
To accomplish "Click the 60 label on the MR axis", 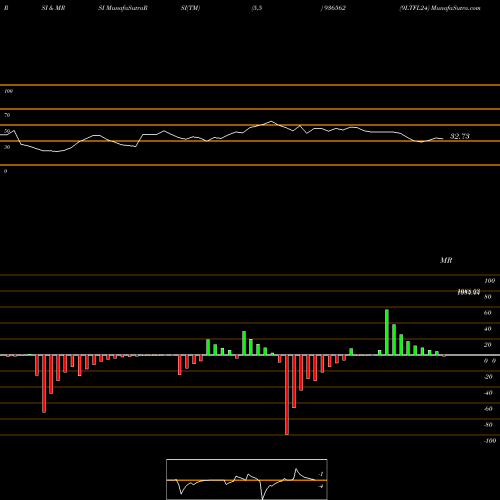I will tap(487, 313).
